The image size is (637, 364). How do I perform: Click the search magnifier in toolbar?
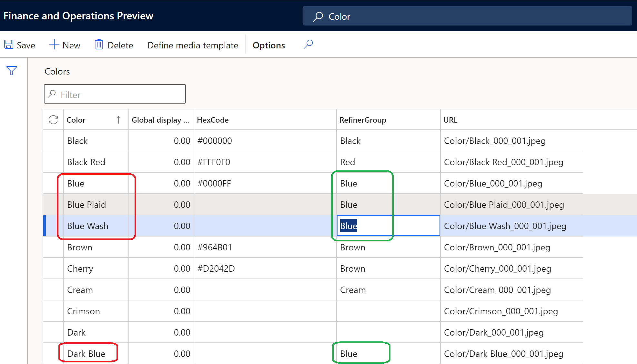[x=309, y=45]
